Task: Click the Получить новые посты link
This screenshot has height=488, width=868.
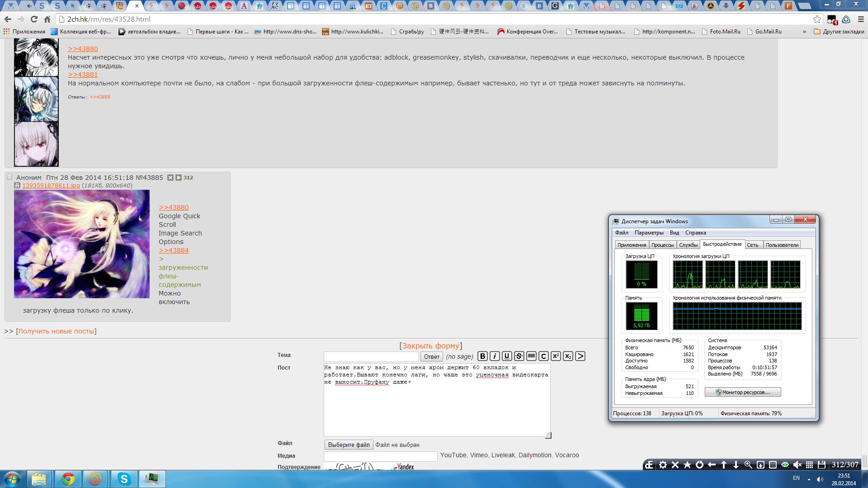Action: click(x=56, y=331)
